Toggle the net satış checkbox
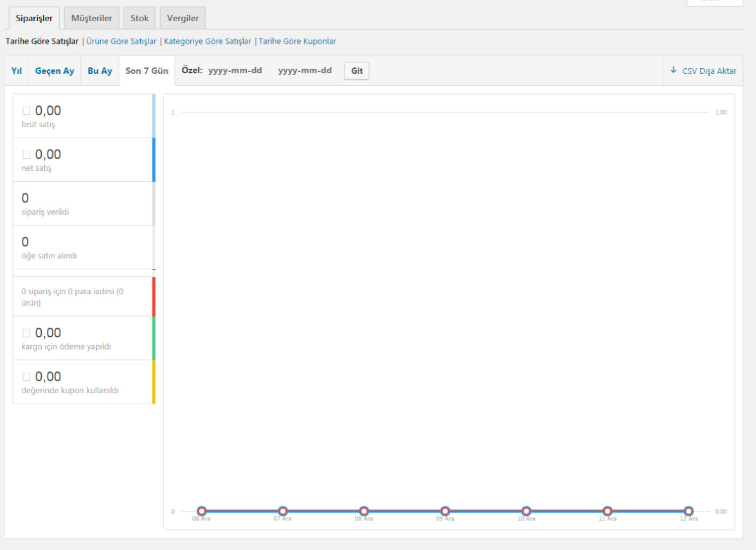The width and height of the screenshot is (756, 550). click(x=26, y=155)
